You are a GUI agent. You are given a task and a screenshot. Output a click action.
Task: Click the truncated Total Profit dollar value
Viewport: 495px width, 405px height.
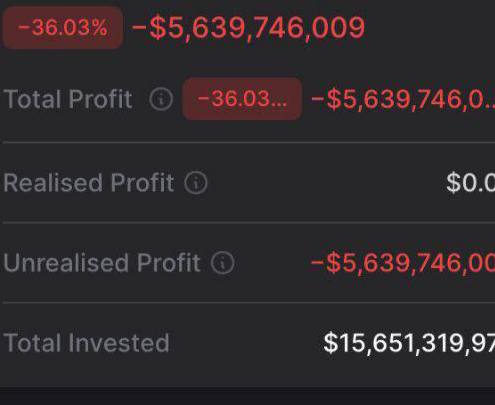(403, 99)
